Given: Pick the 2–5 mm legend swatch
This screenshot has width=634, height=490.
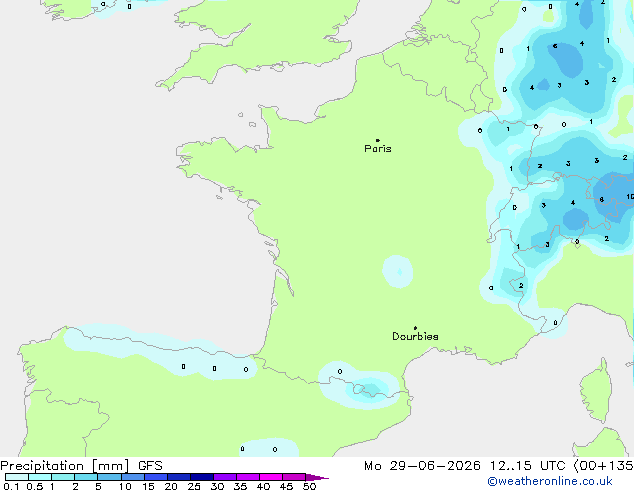Looking at the screenshot, I should tap(86, 477).
